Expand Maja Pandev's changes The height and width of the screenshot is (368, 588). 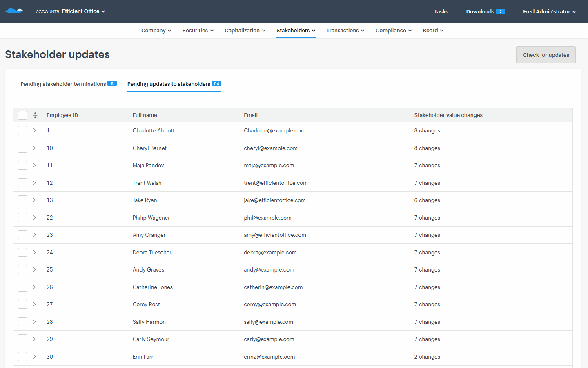point(34,165)
